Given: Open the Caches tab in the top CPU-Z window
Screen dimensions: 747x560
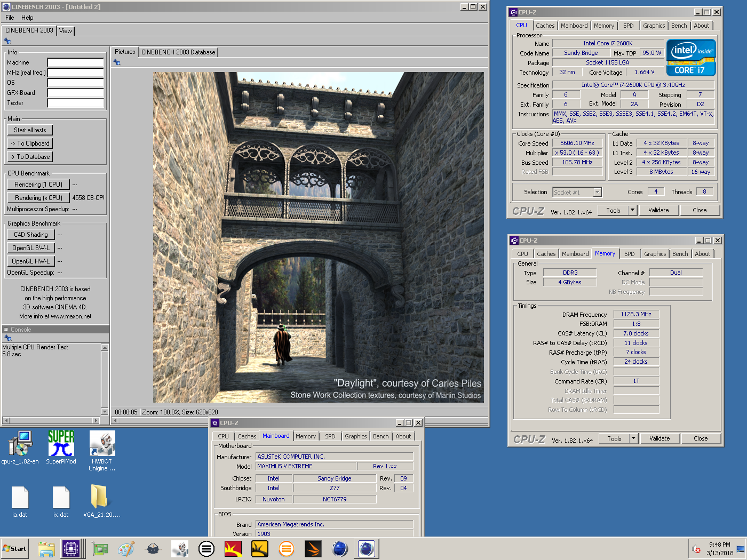Looking at the screenshot, I should 545,26.
